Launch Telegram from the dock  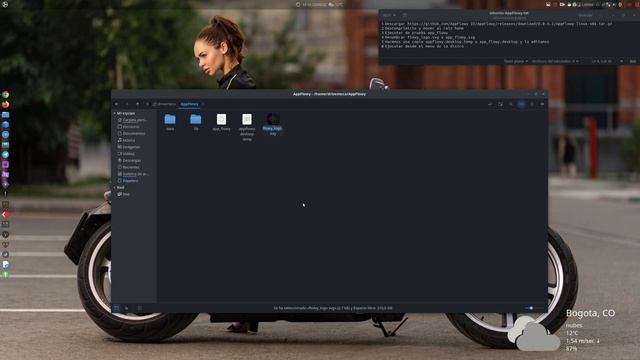5,155
